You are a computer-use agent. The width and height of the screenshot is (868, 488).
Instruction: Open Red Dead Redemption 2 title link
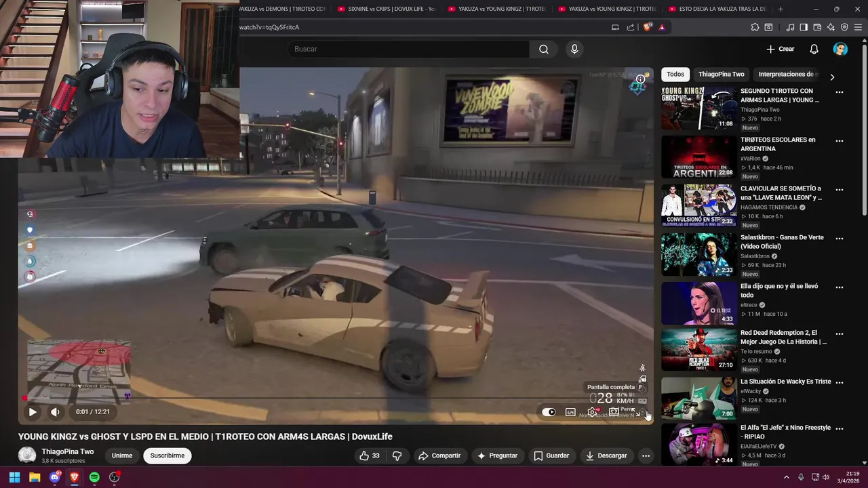click(783, 338)
